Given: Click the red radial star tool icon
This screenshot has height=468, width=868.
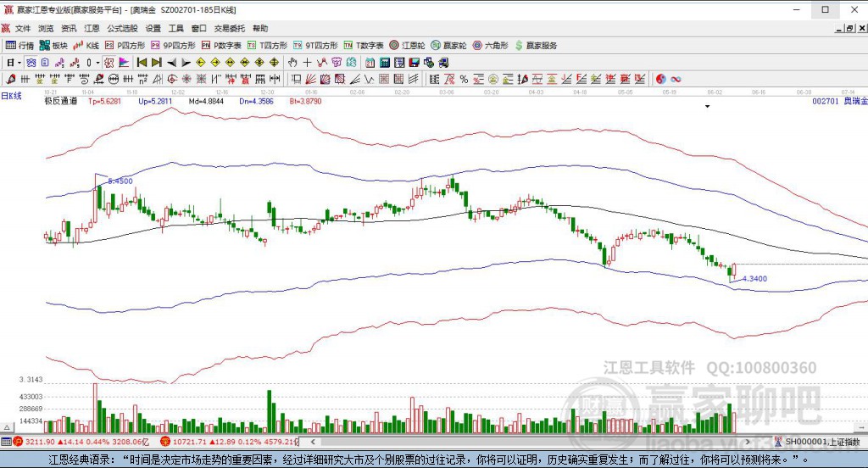Looking at the screenshot, I should 186,79.
